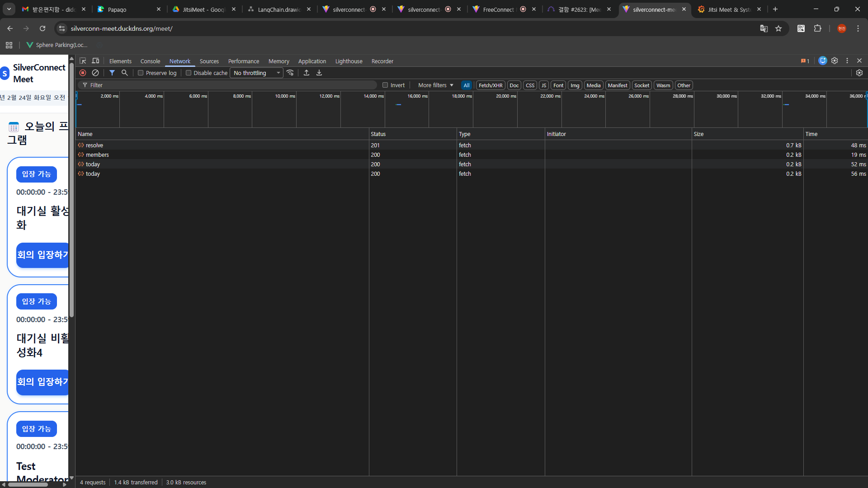Open network conditions wifi icon
This screenshot has width=868, height=488.
[290, 73]
